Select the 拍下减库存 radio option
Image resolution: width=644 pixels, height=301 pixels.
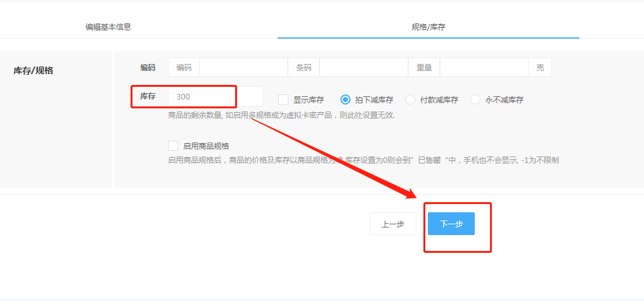click(345, 99)
